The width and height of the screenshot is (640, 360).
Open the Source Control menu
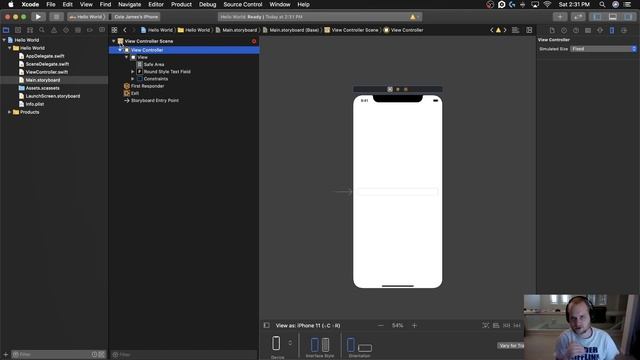point(243,4)
